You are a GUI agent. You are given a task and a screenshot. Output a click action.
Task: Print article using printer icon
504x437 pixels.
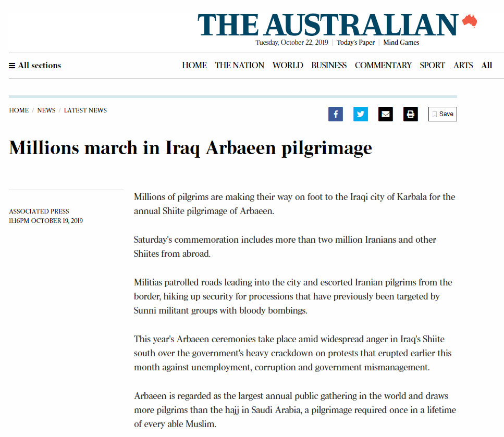pyautogui.click(x=411, y=114)
